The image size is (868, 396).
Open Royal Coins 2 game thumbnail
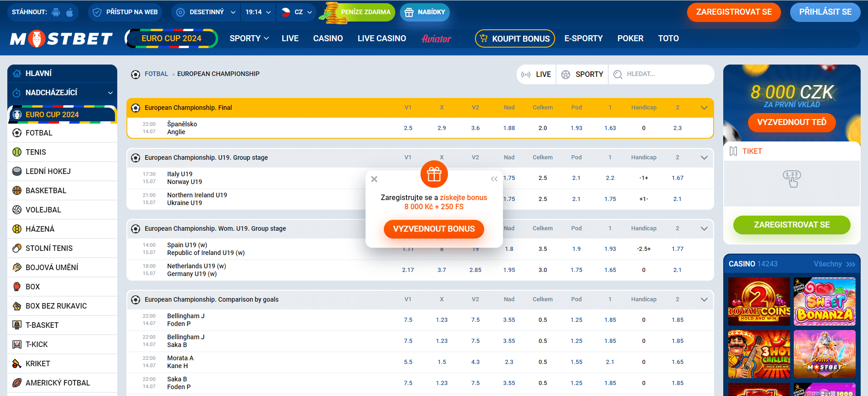tap(759, 301)
